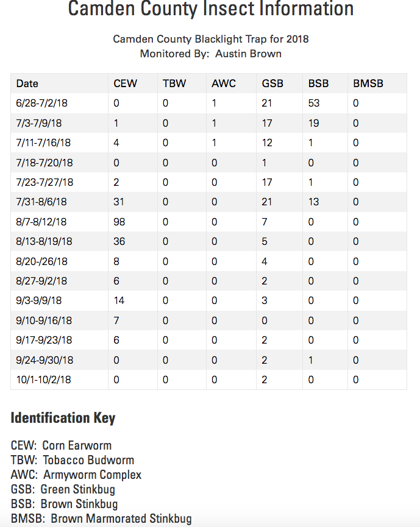Click the BSB column header
The image size is (420, 527).
point(319,83)
